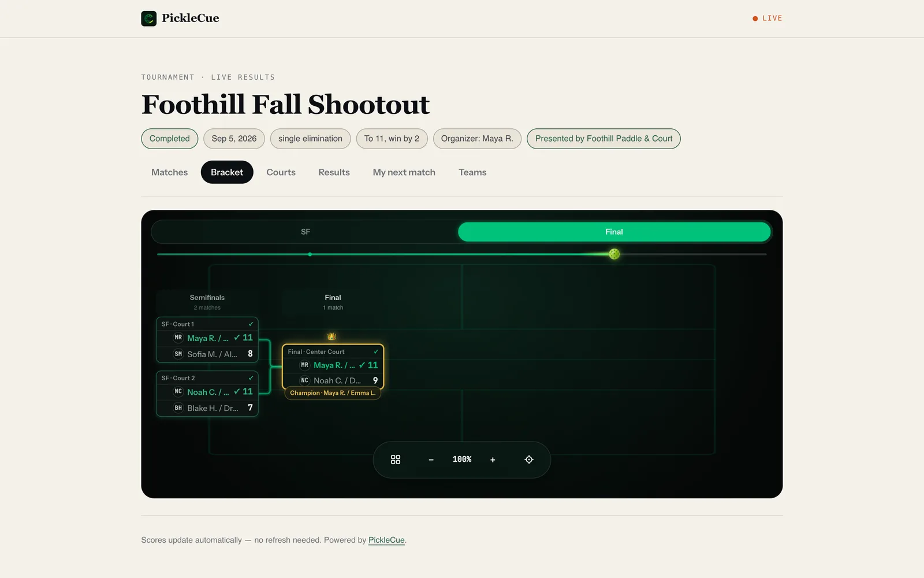Image resolution: width=924 pixels, height=578 pixels.
Task: Follow the PickleCue footer link
Action: pyautogui.click(x=386, y=540)
